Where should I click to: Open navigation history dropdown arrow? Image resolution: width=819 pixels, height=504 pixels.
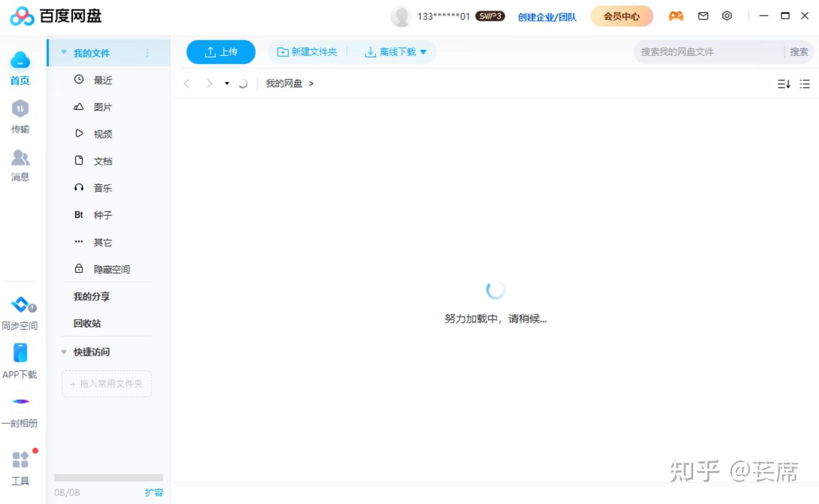[227, 84]
